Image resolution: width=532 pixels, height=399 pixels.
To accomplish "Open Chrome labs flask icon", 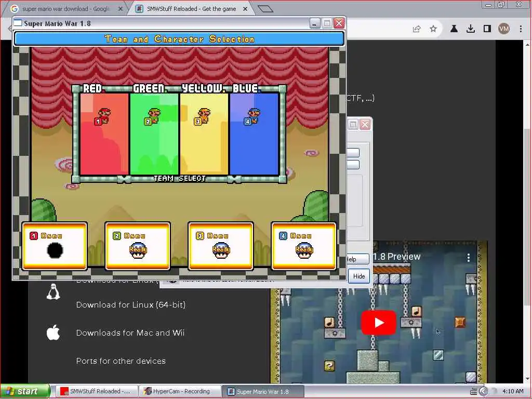I will click(x=454, y=29).
